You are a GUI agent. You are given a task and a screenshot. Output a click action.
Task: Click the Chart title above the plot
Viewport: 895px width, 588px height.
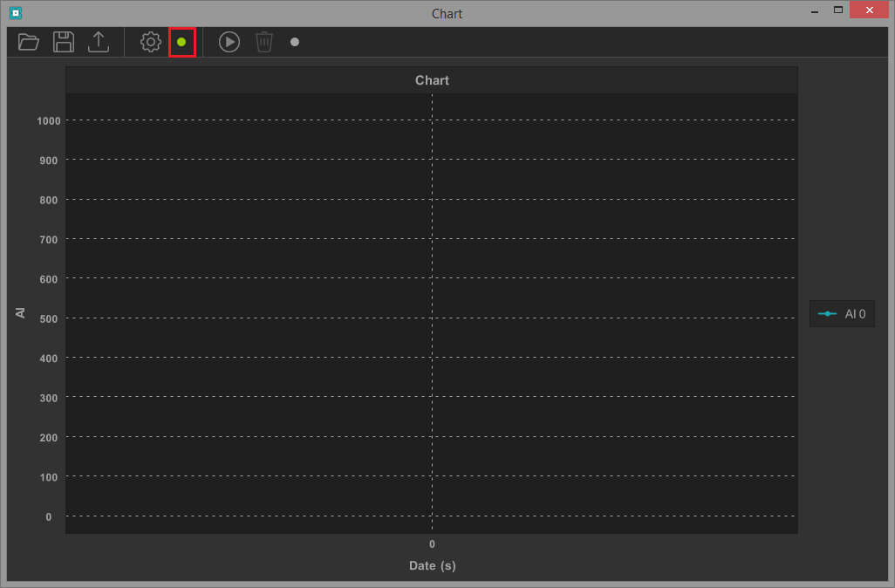tap(432, 80)
